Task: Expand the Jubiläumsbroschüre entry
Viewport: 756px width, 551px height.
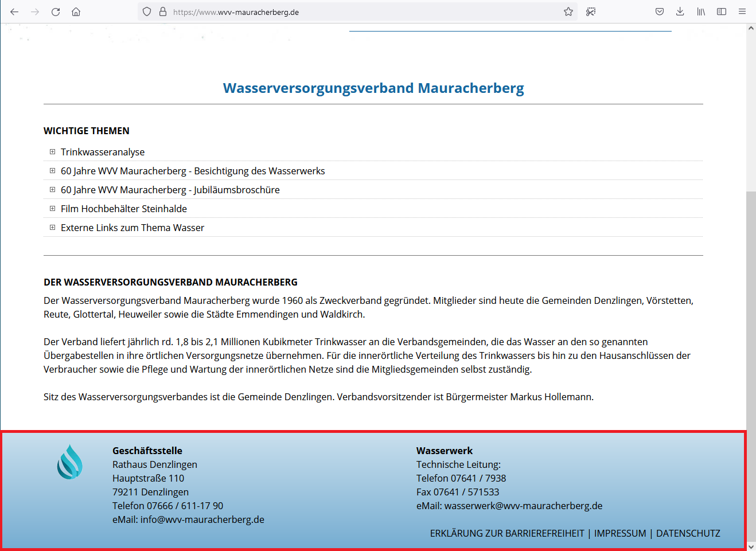Action: click(170, 190)
